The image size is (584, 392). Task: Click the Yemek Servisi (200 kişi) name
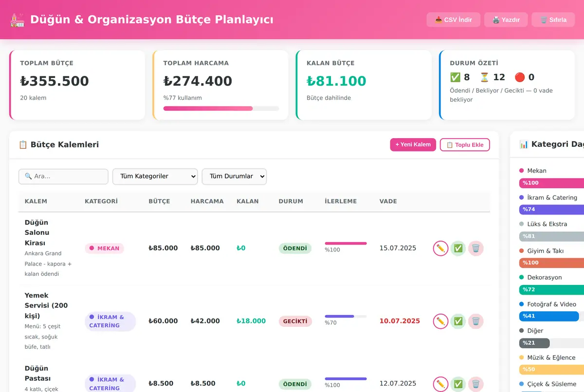tap(46, 305)
